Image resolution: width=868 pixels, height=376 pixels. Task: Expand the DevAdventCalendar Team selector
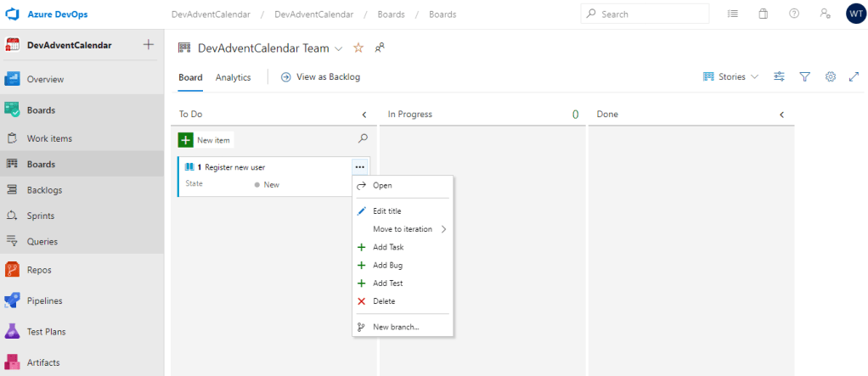[339, 48]
